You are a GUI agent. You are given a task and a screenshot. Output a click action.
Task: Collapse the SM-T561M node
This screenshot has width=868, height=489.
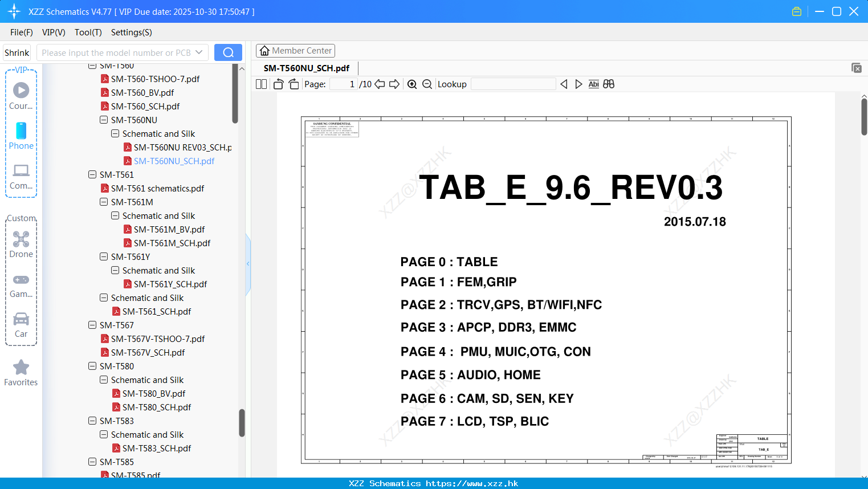coord(104,202)
